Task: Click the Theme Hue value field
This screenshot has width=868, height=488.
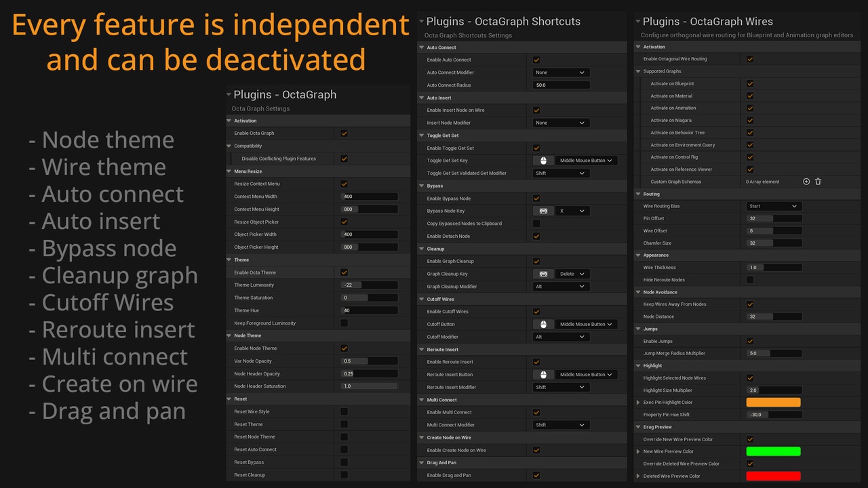Action: tap(369, 310)
